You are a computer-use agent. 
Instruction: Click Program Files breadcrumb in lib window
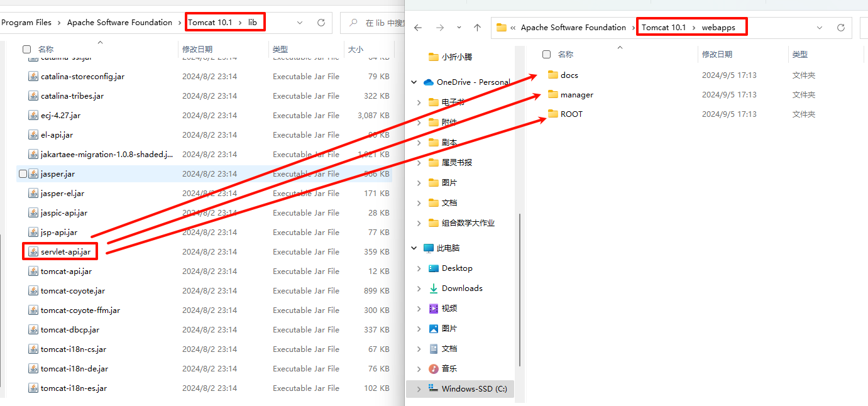pyautogui.click(x=26, y=23)
